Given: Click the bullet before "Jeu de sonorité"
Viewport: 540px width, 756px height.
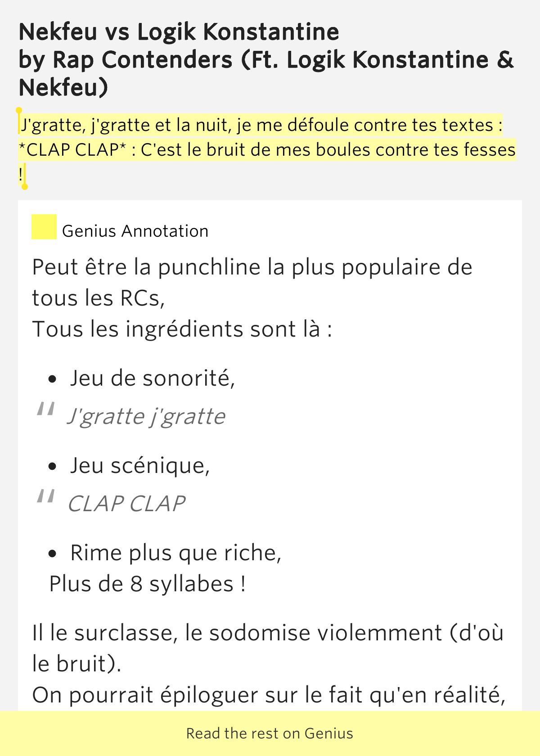Looking at the screenshot, I should tap(53, 379).
